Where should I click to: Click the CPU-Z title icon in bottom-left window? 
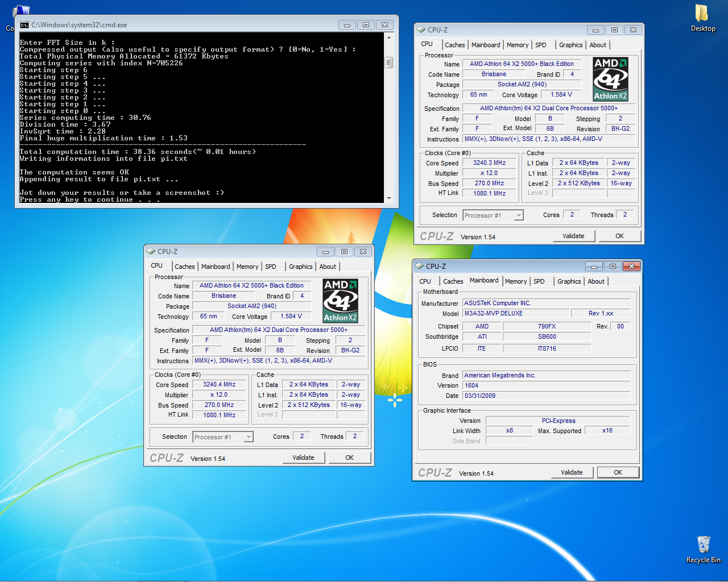[151, 251]
